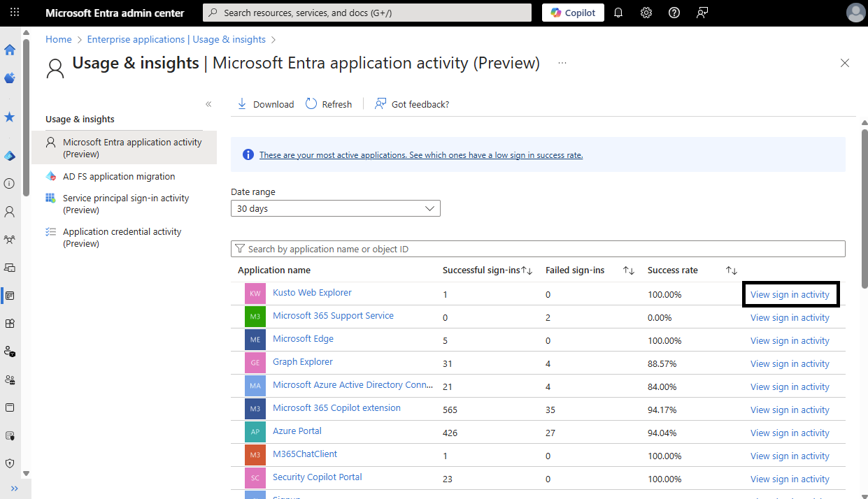Click the Download button
The width and height of the screenshot is (868, 499).
click(266, 104)
